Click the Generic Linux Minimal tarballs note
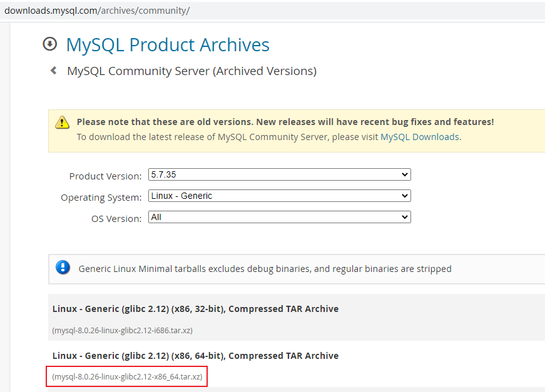This screenshot has width=545, height=392. (265, 269)
